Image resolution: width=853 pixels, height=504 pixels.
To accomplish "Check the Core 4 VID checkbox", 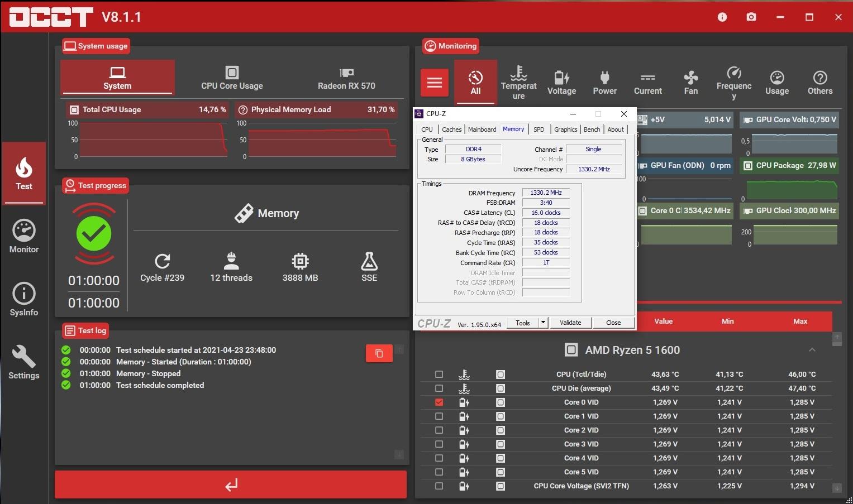I will click(439, 458).
